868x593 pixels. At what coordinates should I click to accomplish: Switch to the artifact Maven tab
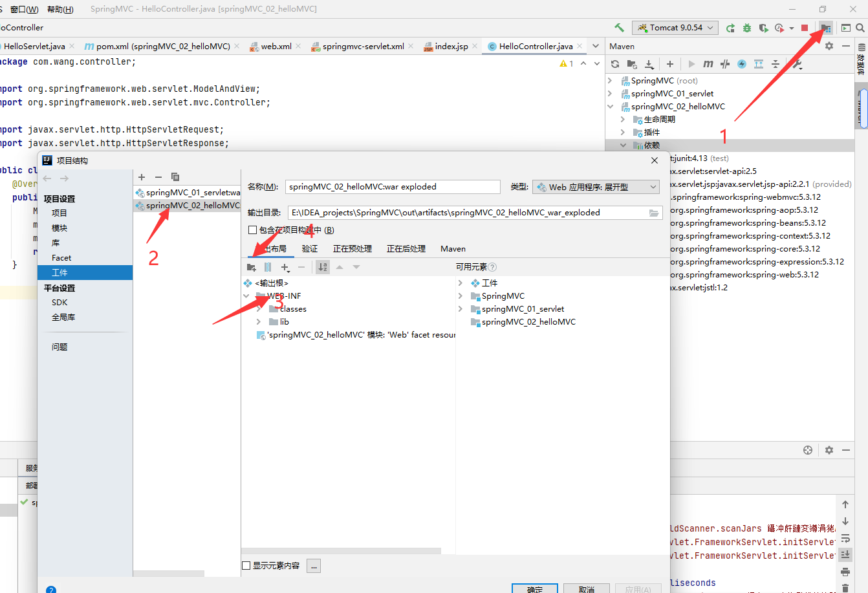click(x=453, y=249)
